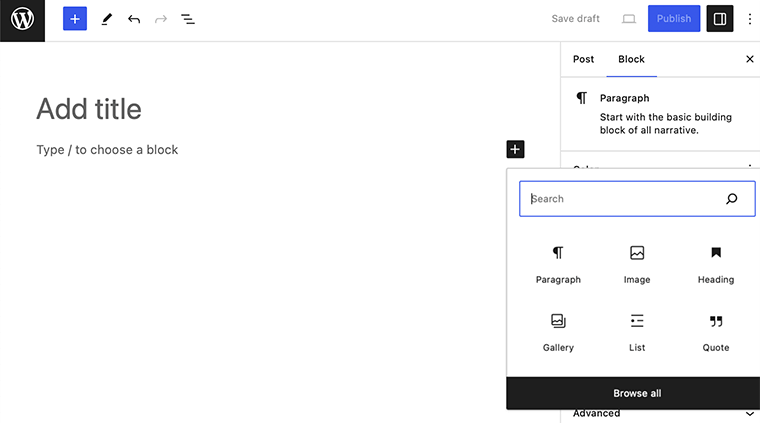The image size is (760, 423).
Task: Switch to the Block tab
Action: point(631,59)
